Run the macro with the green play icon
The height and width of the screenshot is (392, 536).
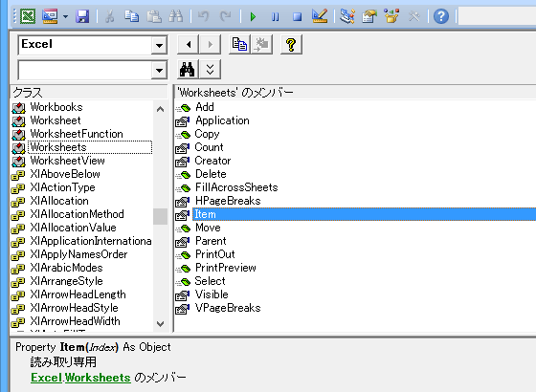pos(253,16)
